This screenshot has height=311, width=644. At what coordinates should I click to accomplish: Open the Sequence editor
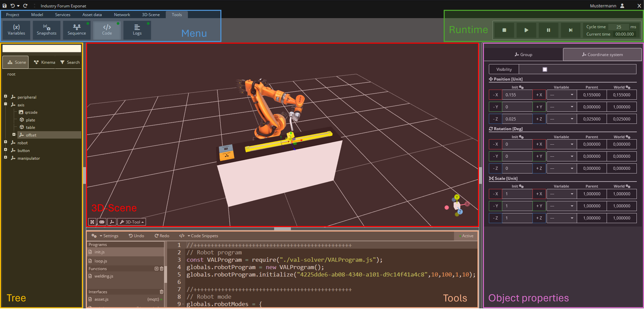[77, 30]
